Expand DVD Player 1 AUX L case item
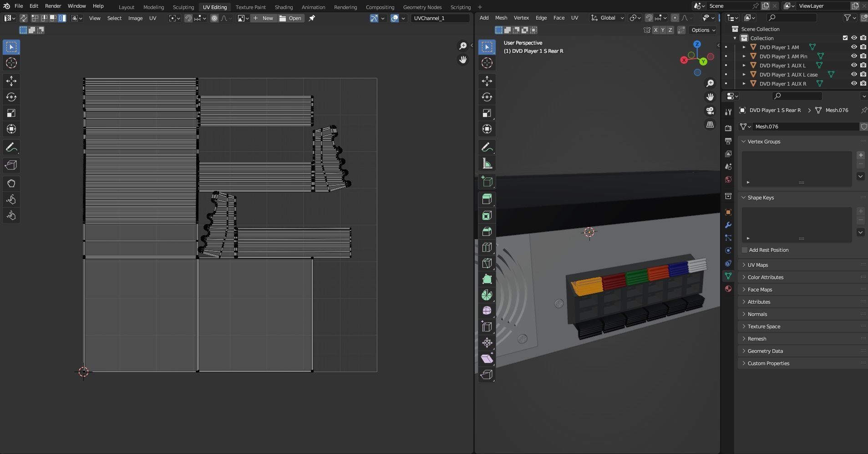Screen dimensions: 868x454 (744, 75)
